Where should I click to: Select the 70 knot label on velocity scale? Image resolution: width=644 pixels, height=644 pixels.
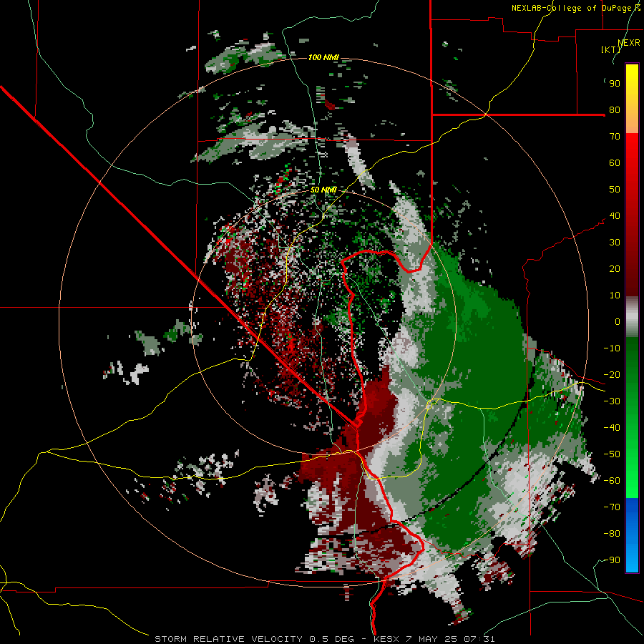click(615, 137)
